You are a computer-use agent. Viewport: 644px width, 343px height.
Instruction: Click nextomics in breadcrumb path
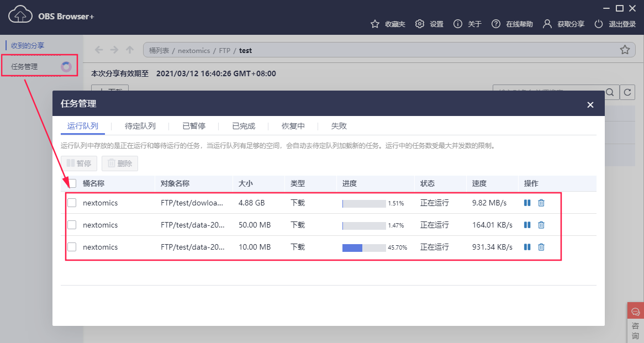point(194,50)
